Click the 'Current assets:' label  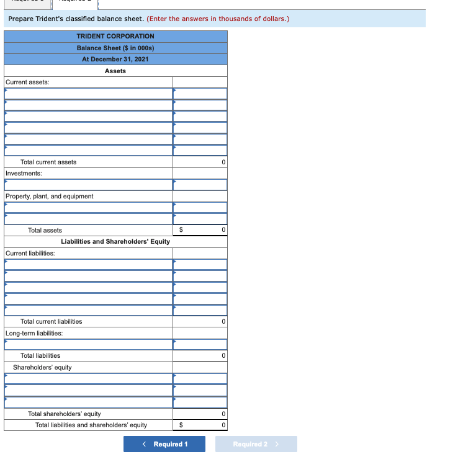pos(27,82)
